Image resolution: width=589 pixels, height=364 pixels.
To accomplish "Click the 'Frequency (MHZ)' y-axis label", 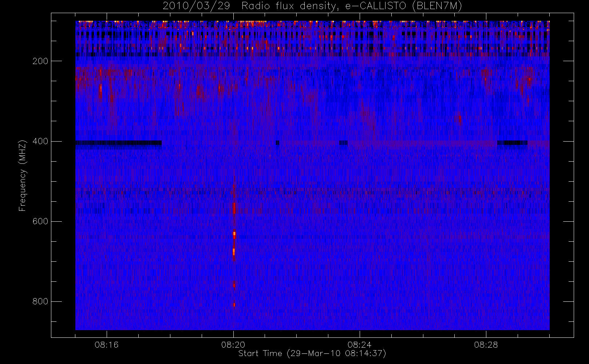I will pyautogui.click(x=23, y=175).
